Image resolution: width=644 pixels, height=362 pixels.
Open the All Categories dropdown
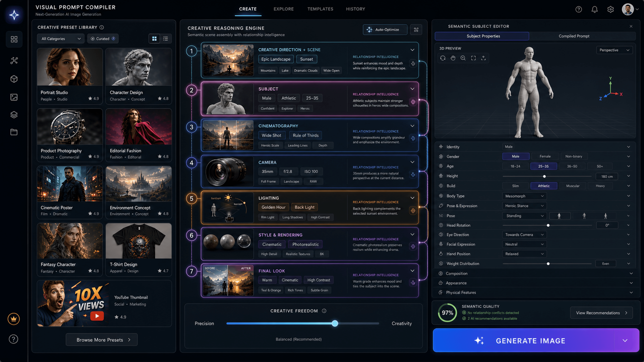(x=61, y=39)
